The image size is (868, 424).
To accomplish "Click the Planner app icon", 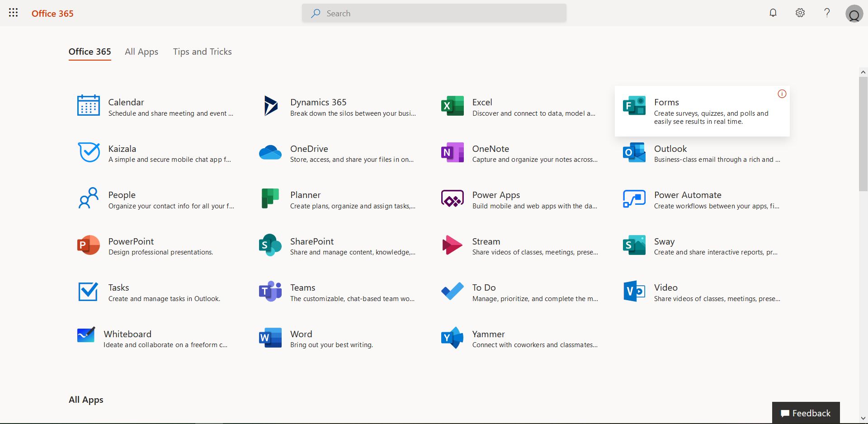I will pyautogui.click(x=270, y=198).
